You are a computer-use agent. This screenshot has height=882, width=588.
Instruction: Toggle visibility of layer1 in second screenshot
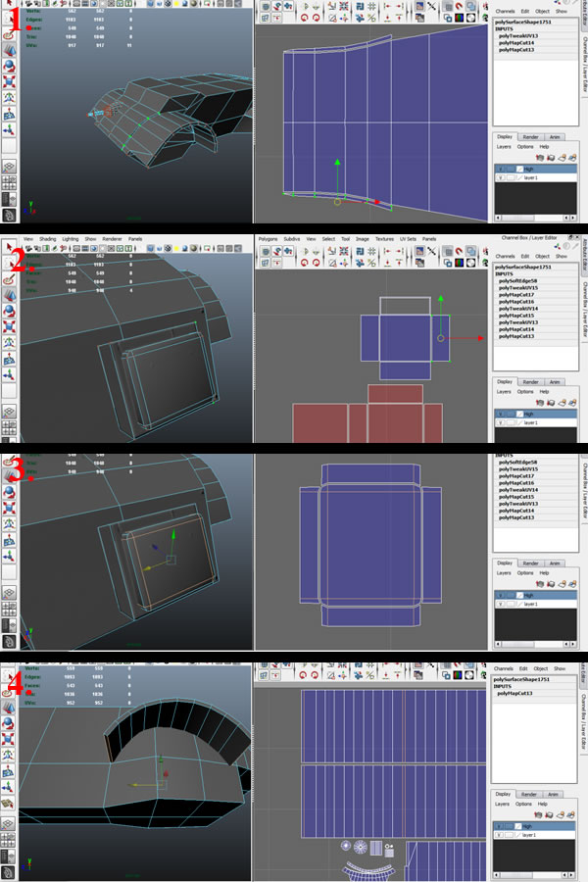tap(500, 422)
